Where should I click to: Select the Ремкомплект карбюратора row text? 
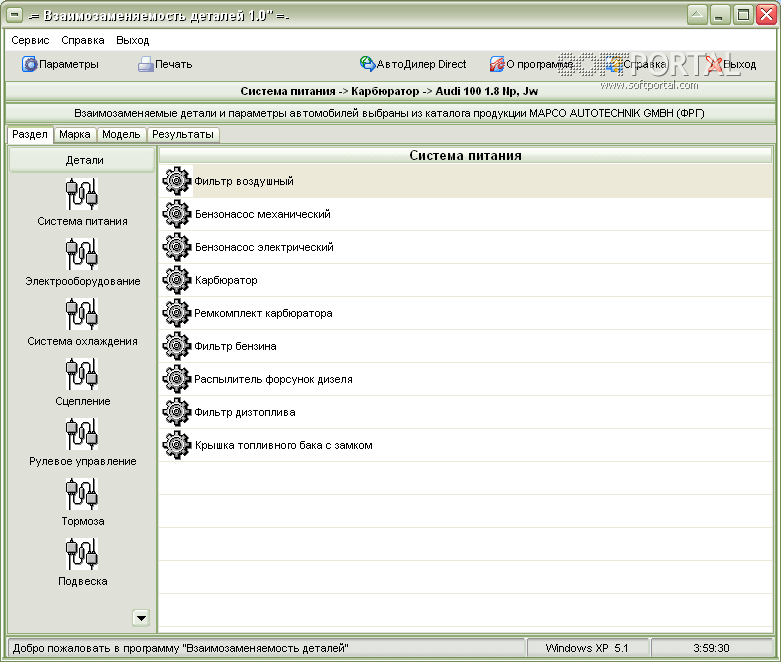pyautogui.click(x=263, y=313)
